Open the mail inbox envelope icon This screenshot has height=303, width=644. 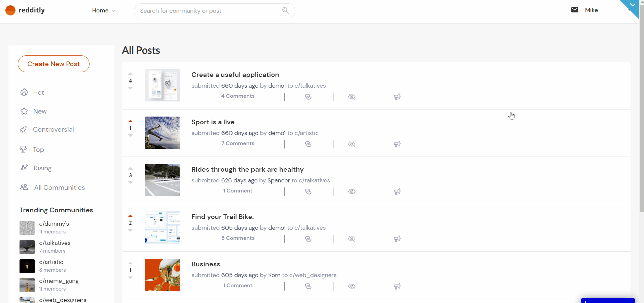pos(574,10)
